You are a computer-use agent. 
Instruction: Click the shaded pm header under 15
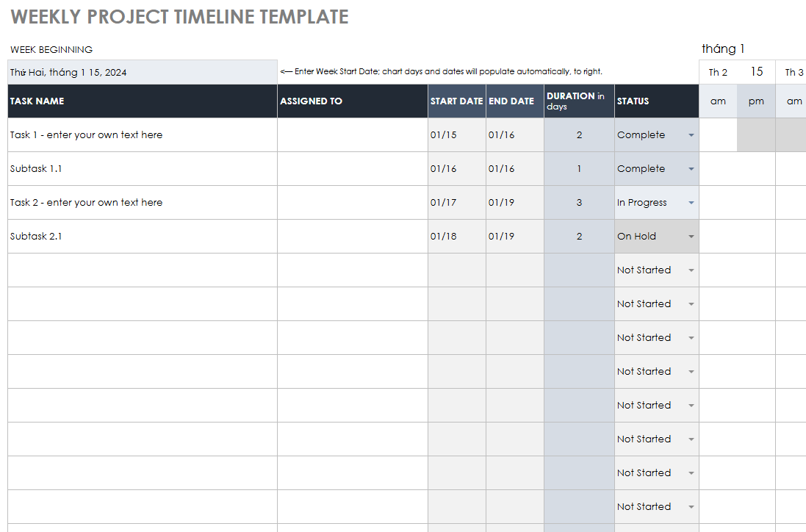[756, 101]
